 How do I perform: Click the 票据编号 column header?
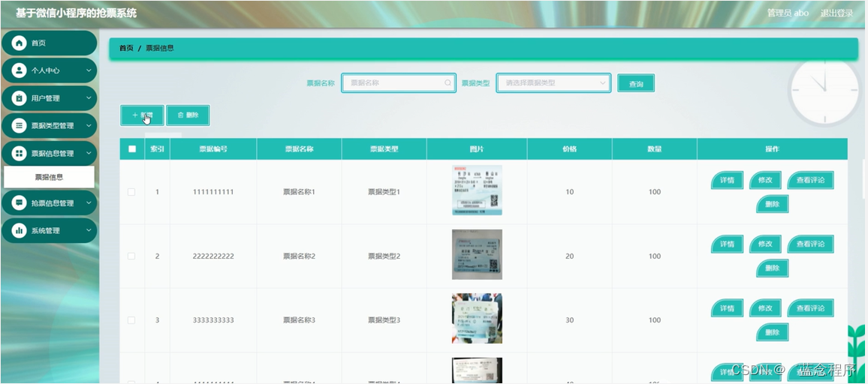pyautogui.click(x=213, y=148)
